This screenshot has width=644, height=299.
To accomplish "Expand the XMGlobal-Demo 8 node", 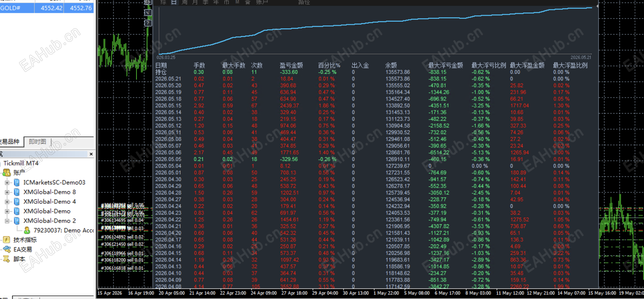I will [x=7, y=192].
